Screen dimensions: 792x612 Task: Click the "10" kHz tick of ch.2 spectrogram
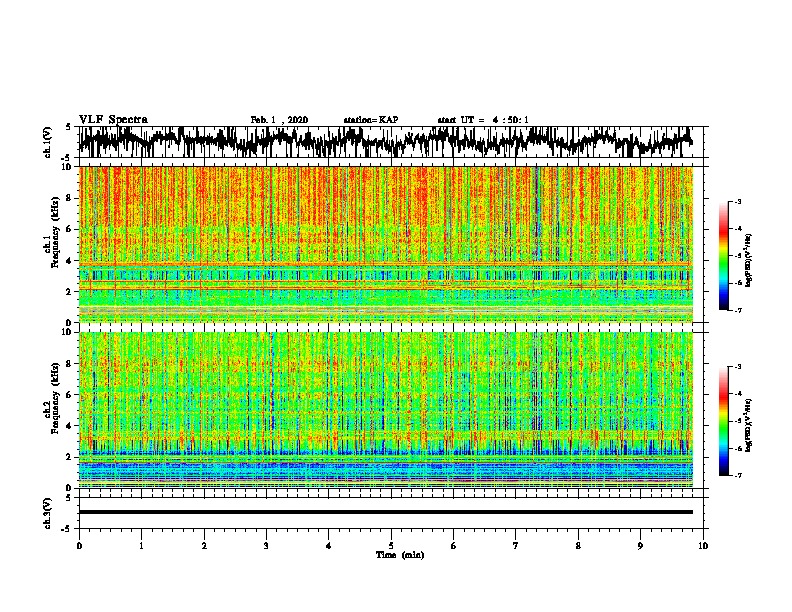click(x=69, y=332)
